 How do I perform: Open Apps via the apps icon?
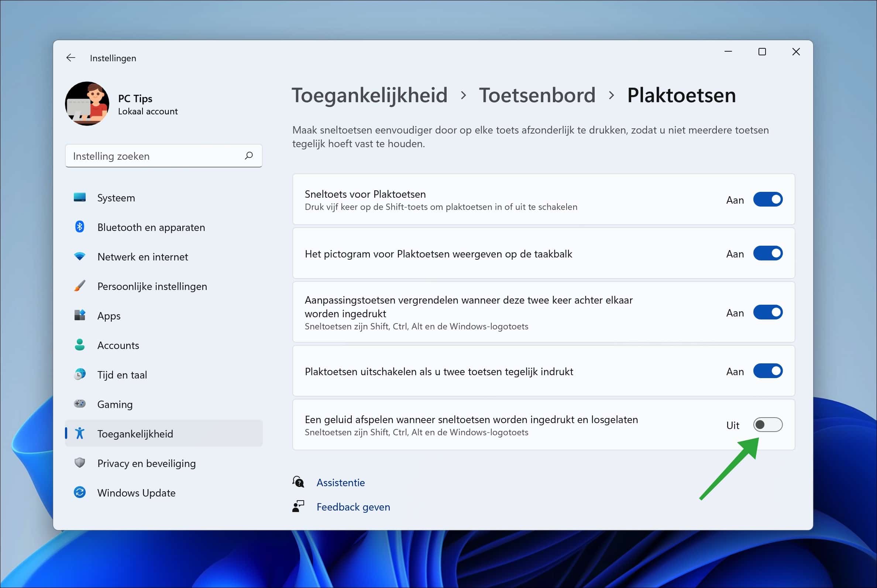point(80,315)
